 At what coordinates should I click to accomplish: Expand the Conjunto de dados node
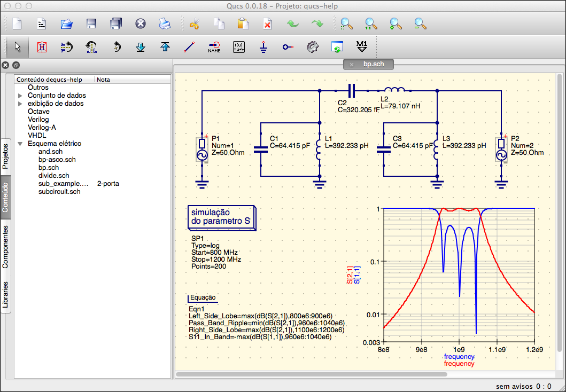coord(20,96)
